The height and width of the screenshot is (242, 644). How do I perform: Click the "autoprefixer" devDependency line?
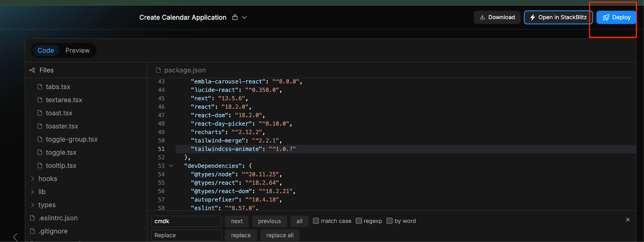point(236,200)
